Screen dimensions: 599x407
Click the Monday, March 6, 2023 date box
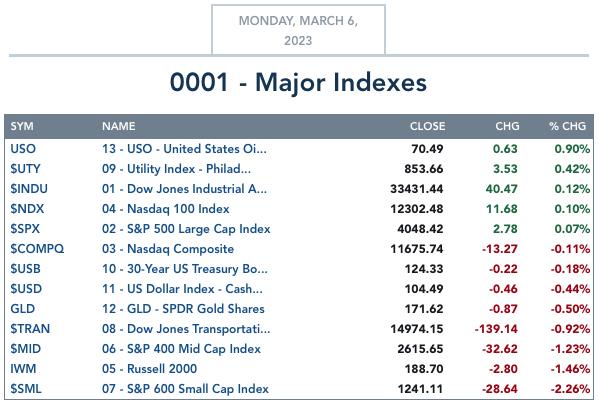click(x=298, y=30)
